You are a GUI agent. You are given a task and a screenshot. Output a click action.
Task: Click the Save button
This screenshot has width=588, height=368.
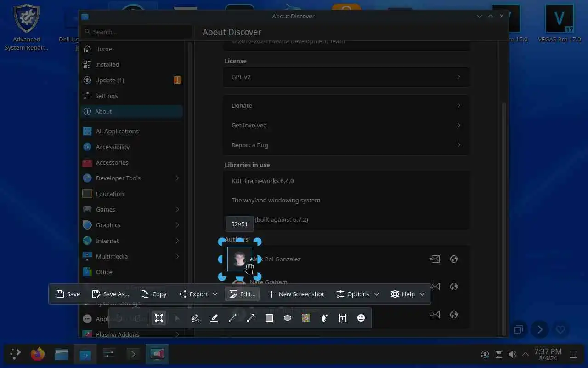pos(68,294)
